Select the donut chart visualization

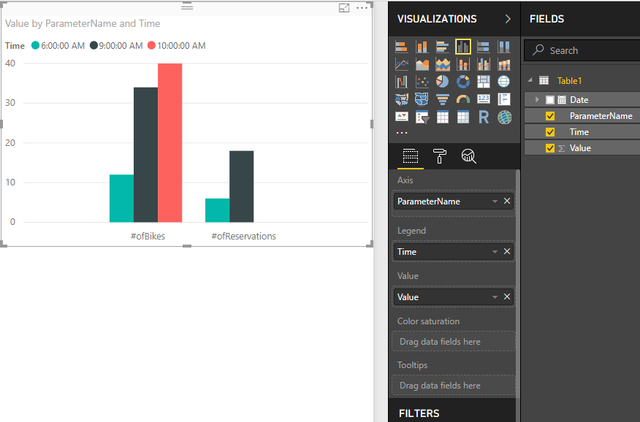[463, 82]
